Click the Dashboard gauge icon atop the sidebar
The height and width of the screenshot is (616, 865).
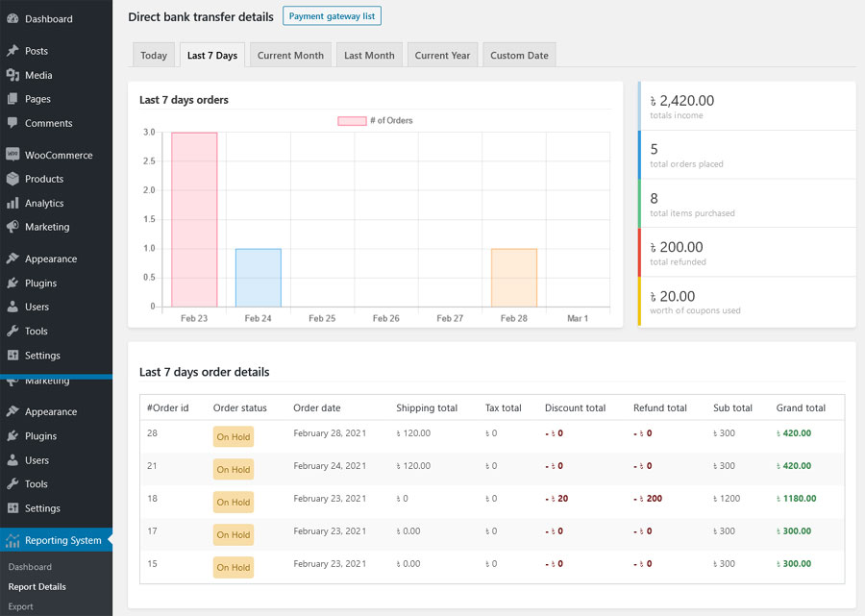[x=12, y=19]
